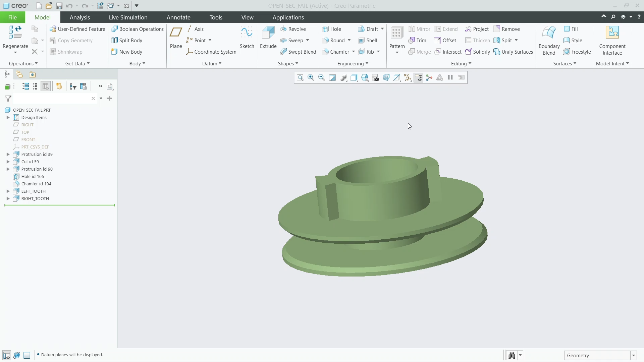Create a datum Plane
644x362 pixels.
pyautogui.click(x=176, y=38)
